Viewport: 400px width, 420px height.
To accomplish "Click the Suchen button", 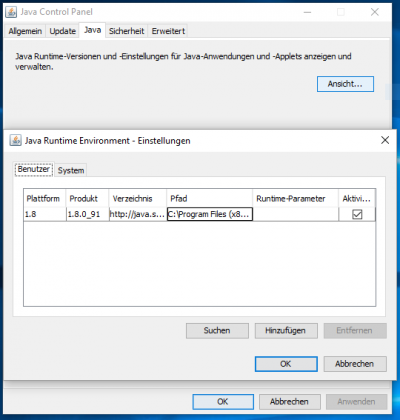I will point(217,331).
